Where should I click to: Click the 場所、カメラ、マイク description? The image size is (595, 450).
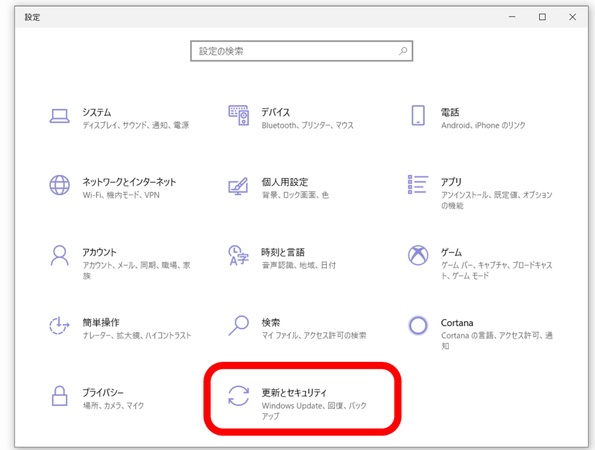[113, 406]
